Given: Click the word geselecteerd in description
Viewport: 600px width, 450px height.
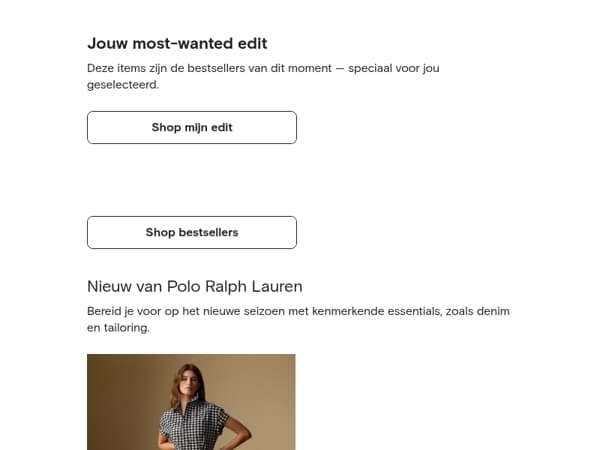Looking at the screenshot, I should click(122, 85).
